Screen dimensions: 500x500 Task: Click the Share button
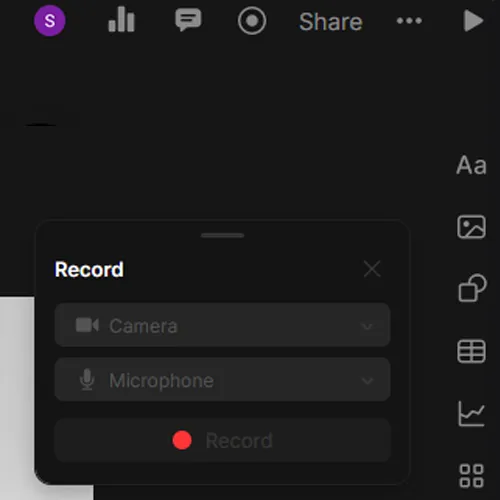331,22
